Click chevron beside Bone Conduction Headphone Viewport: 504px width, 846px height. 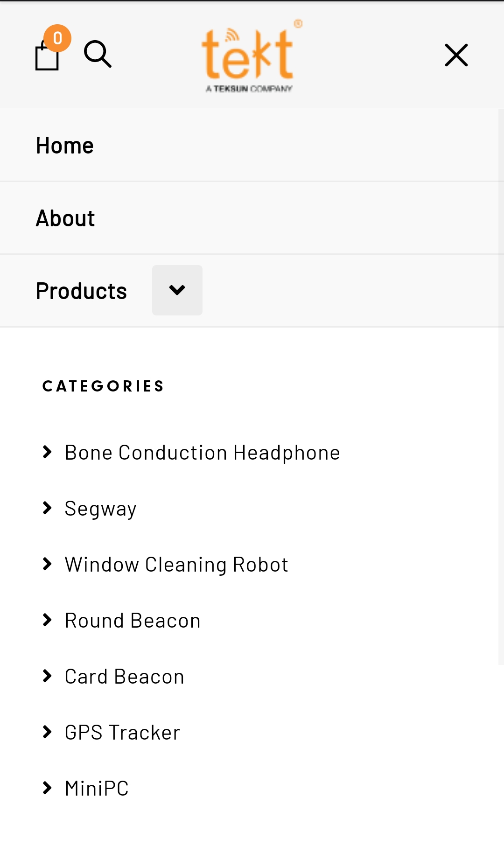pos(47,452)
